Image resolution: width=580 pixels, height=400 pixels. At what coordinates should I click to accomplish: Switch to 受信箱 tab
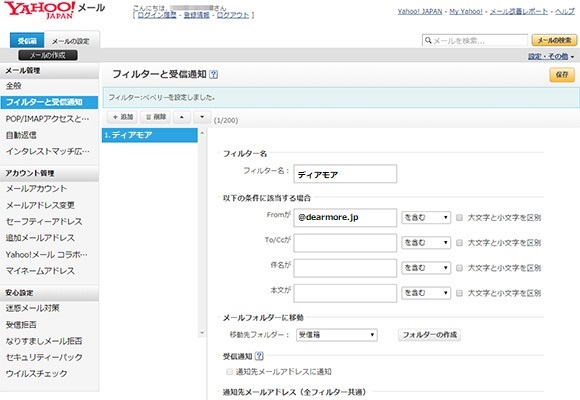point(27,41)
